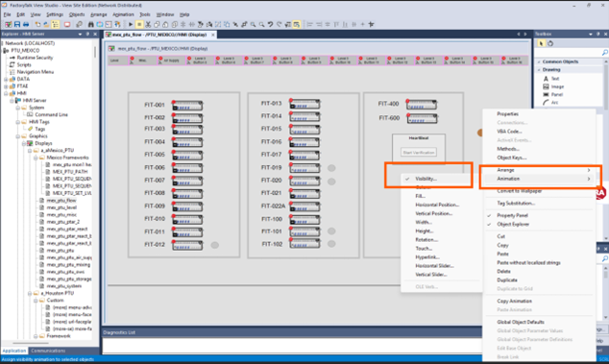Viewport: 609px width, 364px height.
Task: Select the FIT-400 numeric display object
Action: 422,104
